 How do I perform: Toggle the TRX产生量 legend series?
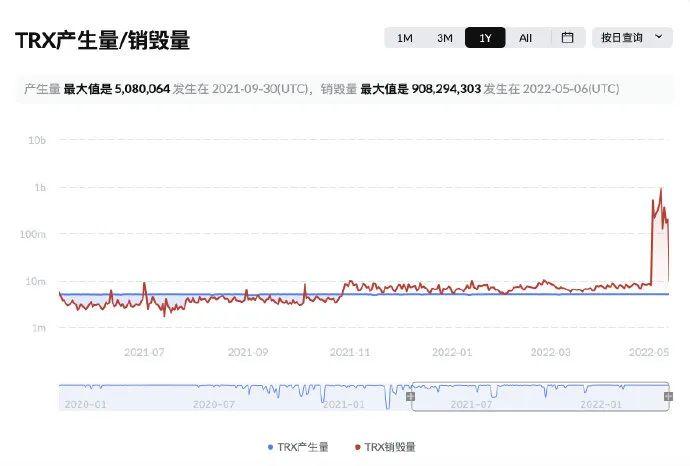click(298, 447)
